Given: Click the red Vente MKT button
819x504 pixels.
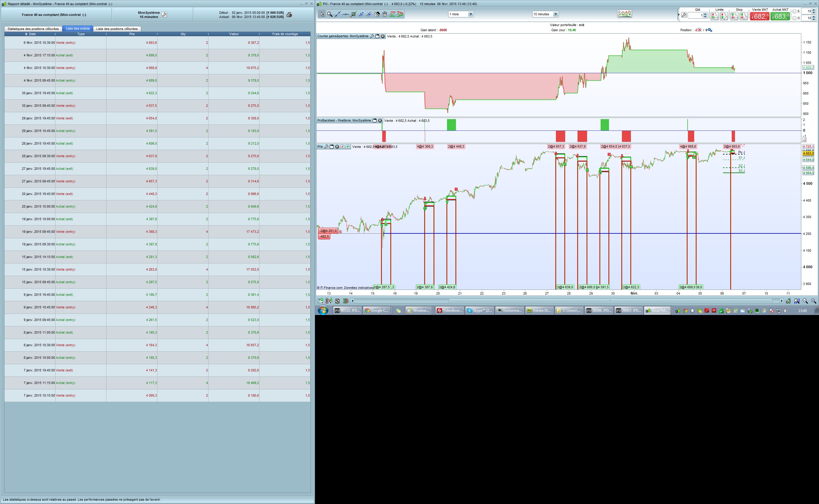Looking at the screenshot, I should 760,16.
